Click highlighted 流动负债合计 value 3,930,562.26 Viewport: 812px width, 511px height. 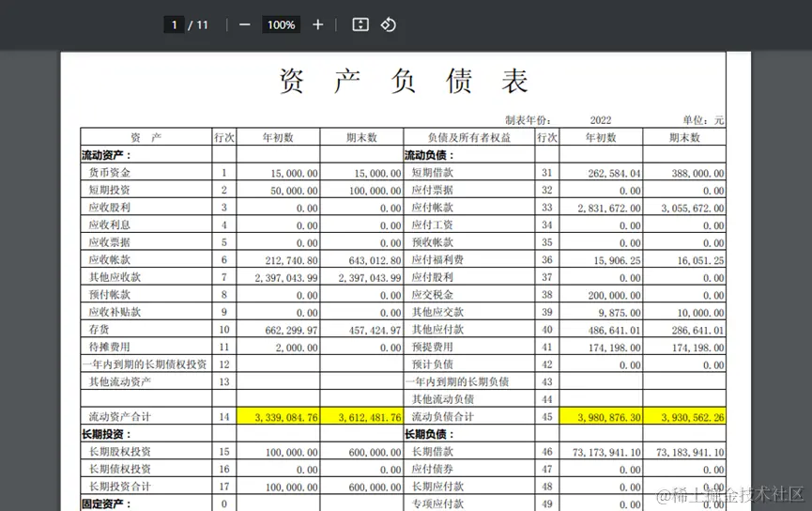[693, 417]
